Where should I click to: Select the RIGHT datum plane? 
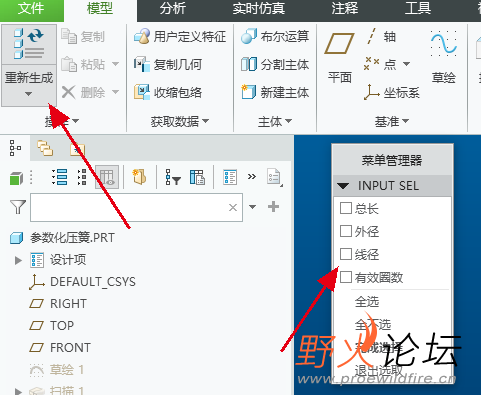point(58,304)
